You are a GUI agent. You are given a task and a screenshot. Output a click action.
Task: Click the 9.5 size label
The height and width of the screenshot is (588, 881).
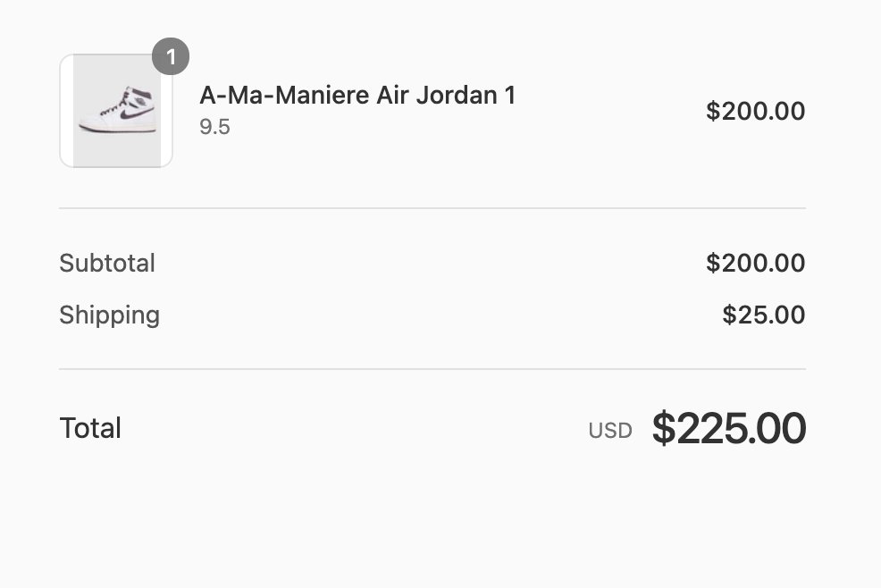[x=214, y=127]
